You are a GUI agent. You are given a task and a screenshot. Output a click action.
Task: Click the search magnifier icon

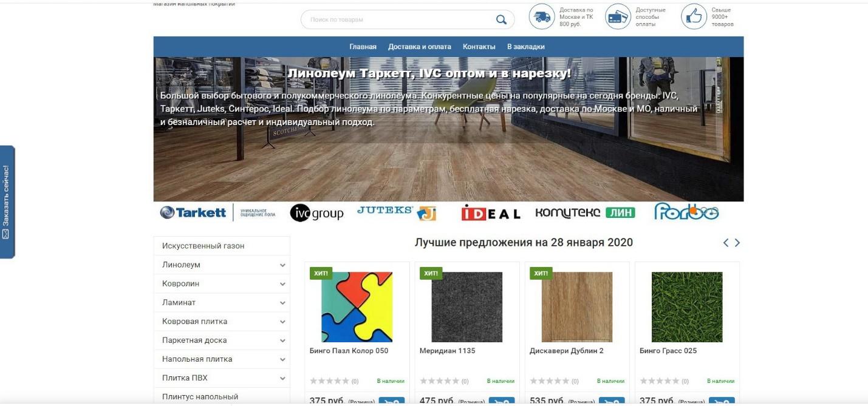point(501,19)
